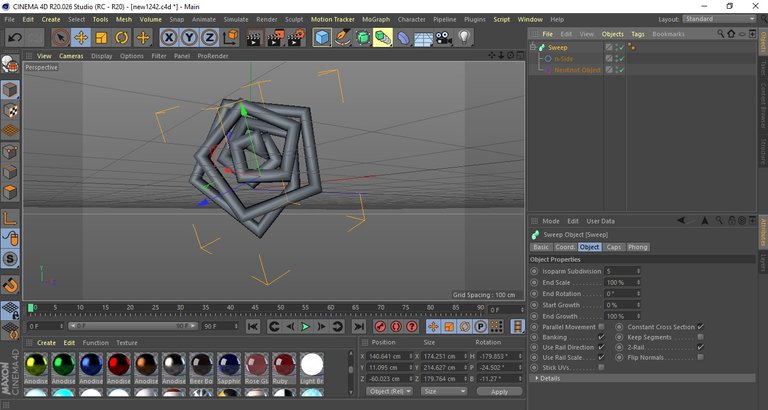Add a floor object icon
768x410 pixels.
point(423,38)
